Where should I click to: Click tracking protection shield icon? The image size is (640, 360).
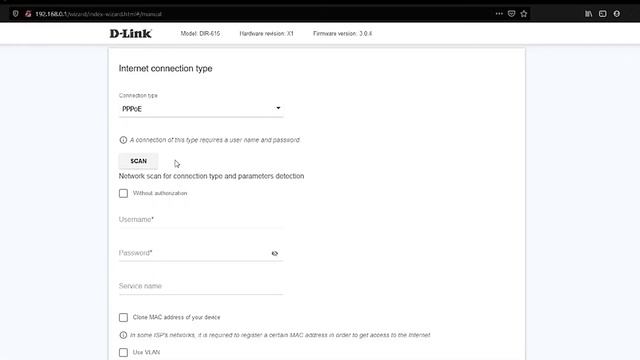coord(16,14)
